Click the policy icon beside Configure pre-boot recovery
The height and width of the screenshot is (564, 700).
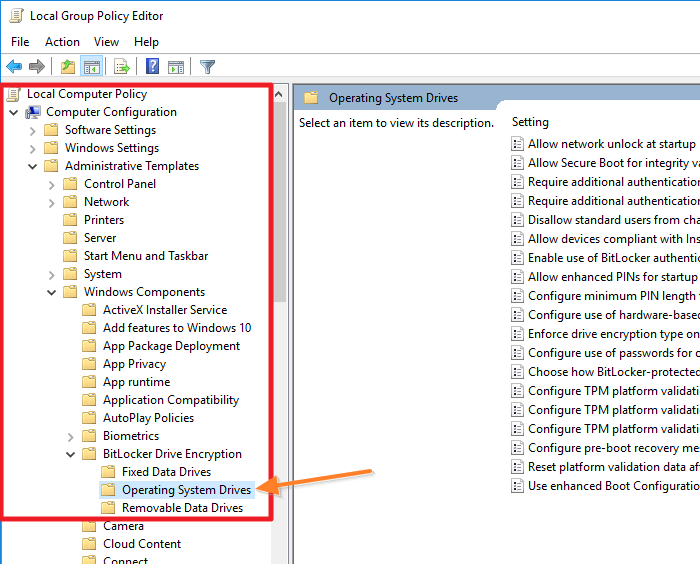click(517, 448)
